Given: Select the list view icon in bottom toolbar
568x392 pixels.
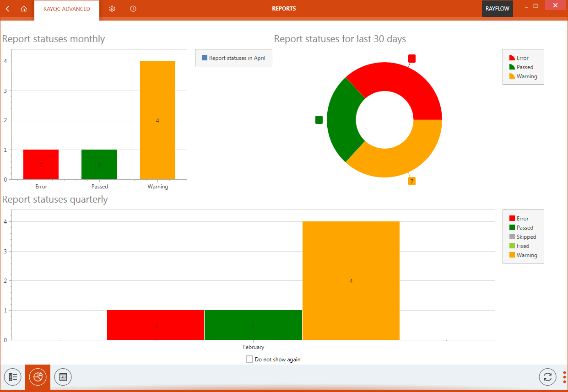Looking at the screenshot, I should [x=12, y=376].
